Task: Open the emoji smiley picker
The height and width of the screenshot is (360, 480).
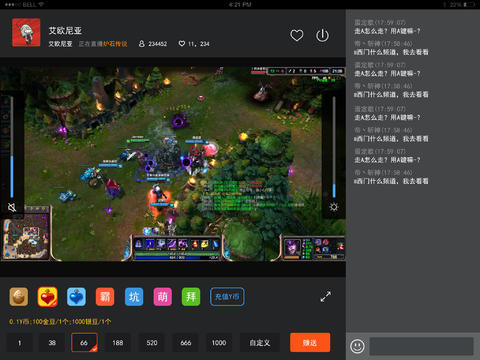Action: pos(357,346)
